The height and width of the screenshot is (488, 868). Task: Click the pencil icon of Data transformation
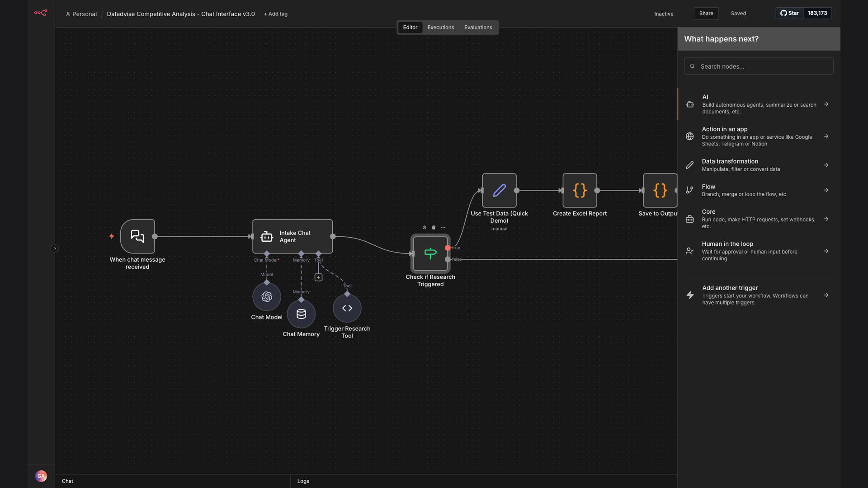click(689, 165)
